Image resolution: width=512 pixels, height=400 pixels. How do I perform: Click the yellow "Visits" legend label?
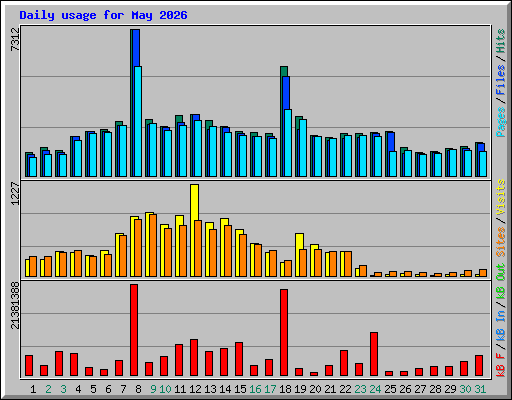tap(500, 198)
